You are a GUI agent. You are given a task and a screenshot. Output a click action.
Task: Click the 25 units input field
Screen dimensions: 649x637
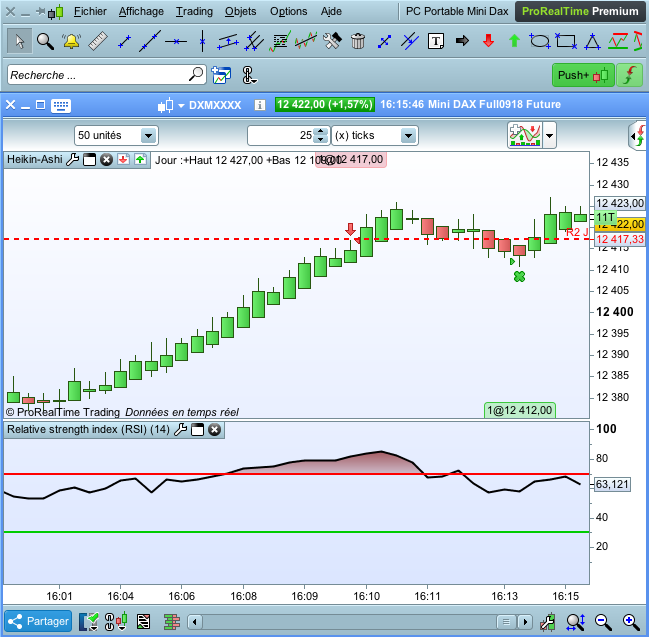281,135
